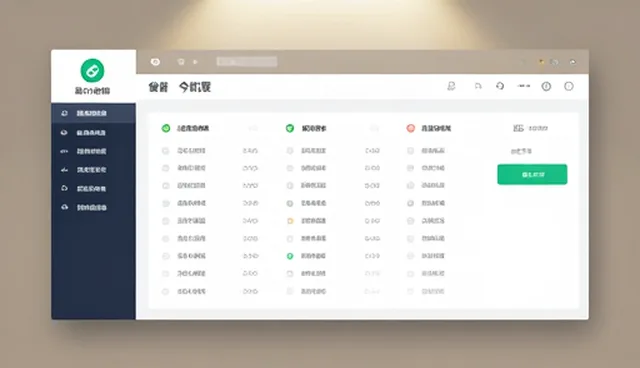Click the eye icon in the beige top bar
This screenshot has height=368, width=640.
pyautogui.click(x=155, y=62)
